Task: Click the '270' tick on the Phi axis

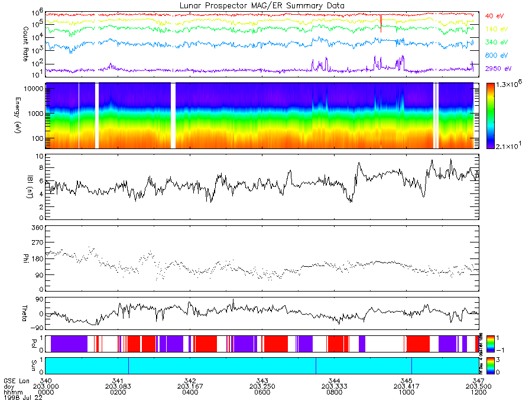Action: (37, 243)
